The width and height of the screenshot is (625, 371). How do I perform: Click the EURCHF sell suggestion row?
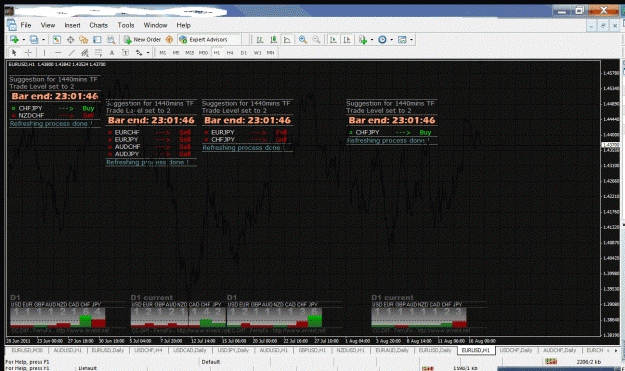(x=151, y=132)
